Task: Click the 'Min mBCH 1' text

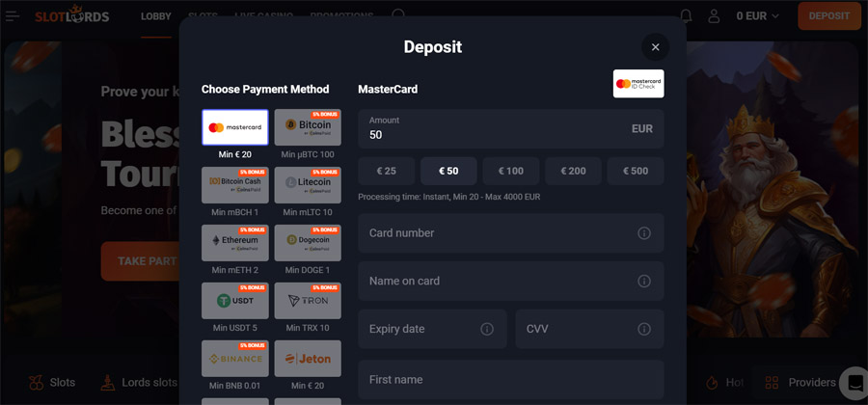Action: click(235, 212)
